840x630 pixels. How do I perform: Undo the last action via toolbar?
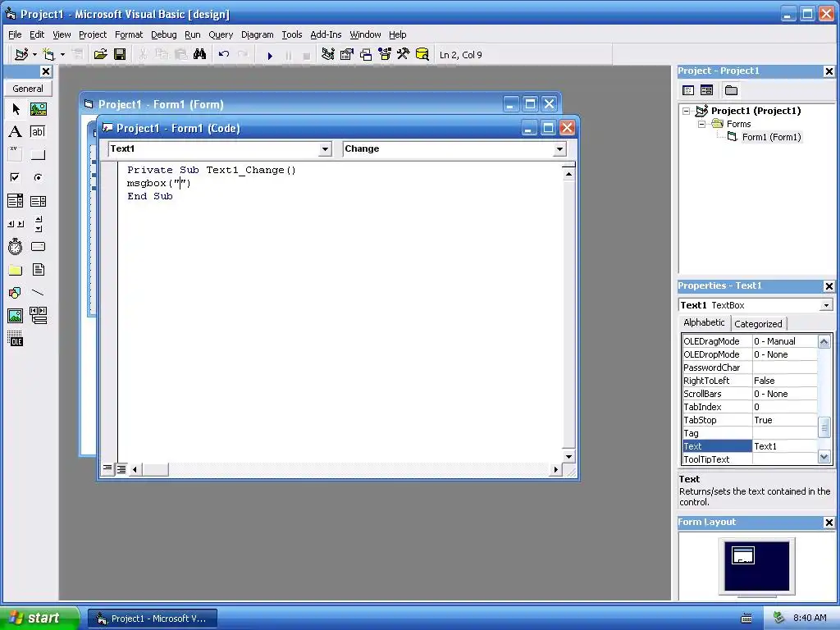pos(224,55)
